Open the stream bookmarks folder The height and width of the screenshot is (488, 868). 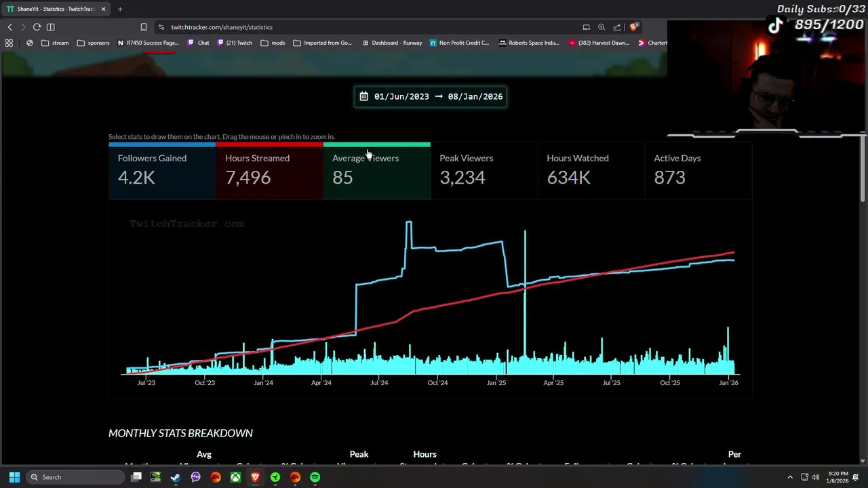[55, 43]
